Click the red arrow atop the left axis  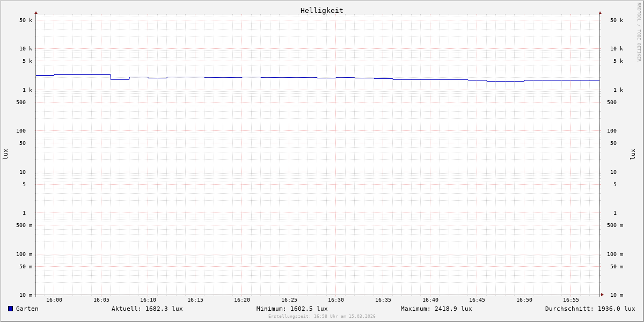coord(36,12)
